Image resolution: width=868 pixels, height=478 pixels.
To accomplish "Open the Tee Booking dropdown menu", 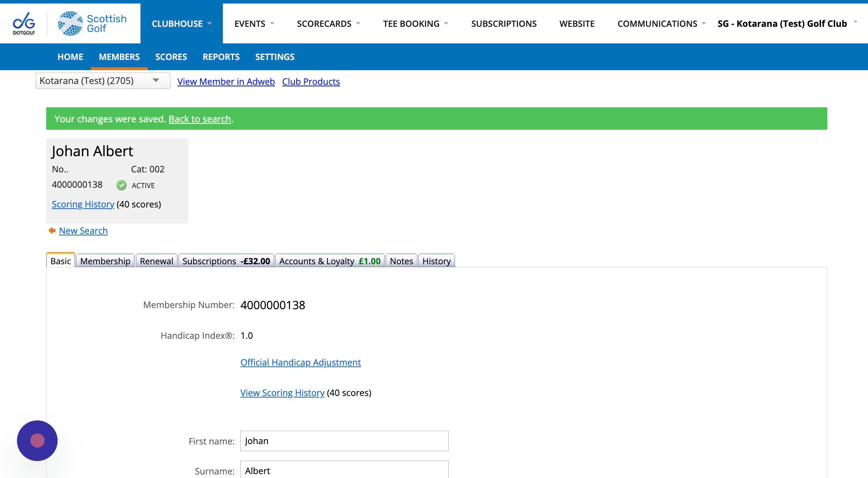I will [415, 24].
